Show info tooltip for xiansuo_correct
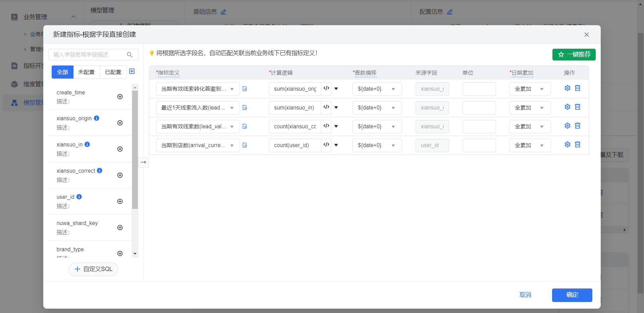This screenshot has width=644, height=313. [x=100, y=171]
